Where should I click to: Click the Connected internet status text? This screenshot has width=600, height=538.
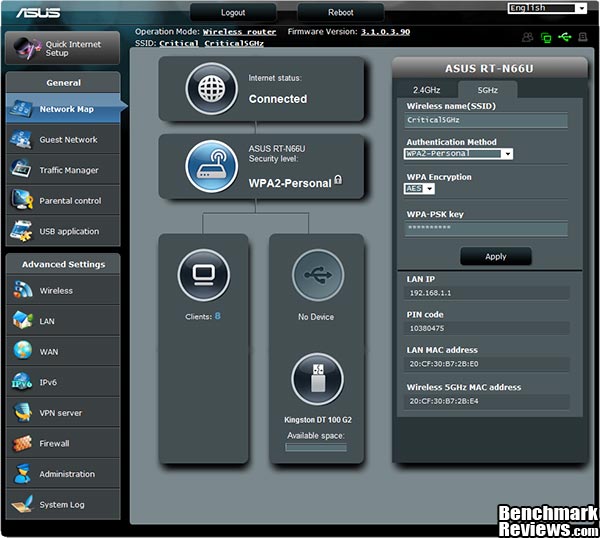click(278, 99)
